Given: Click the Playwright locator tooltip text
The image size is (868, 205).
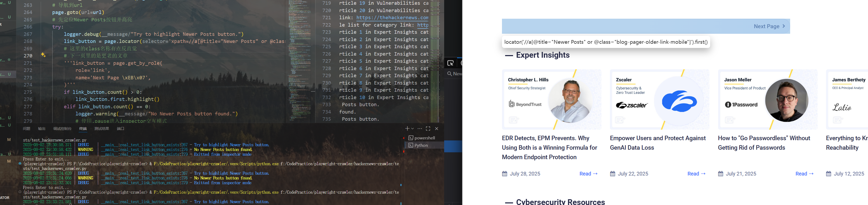Looking at the screenshot, I should click(x=605, y=42).
